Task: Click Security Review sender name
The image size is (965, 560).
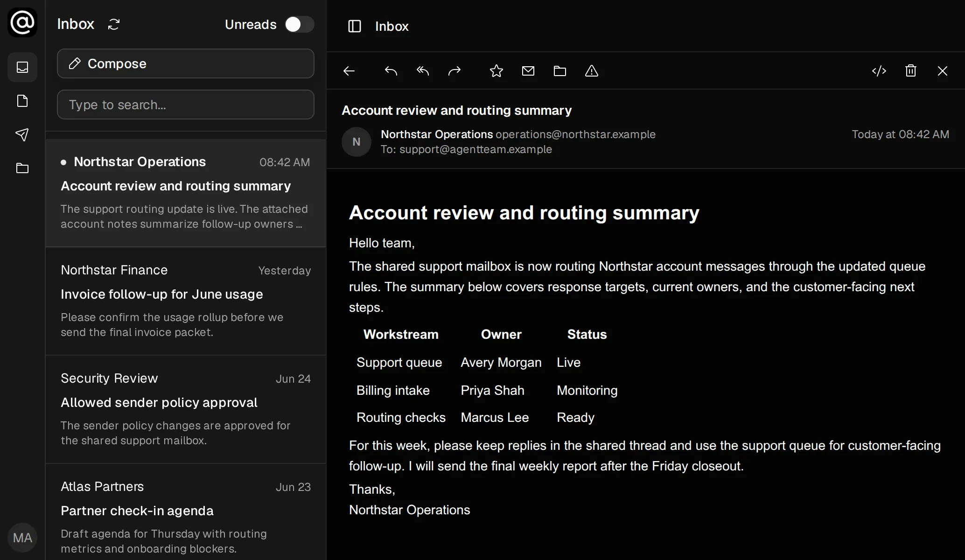Action: pos(109,378)
